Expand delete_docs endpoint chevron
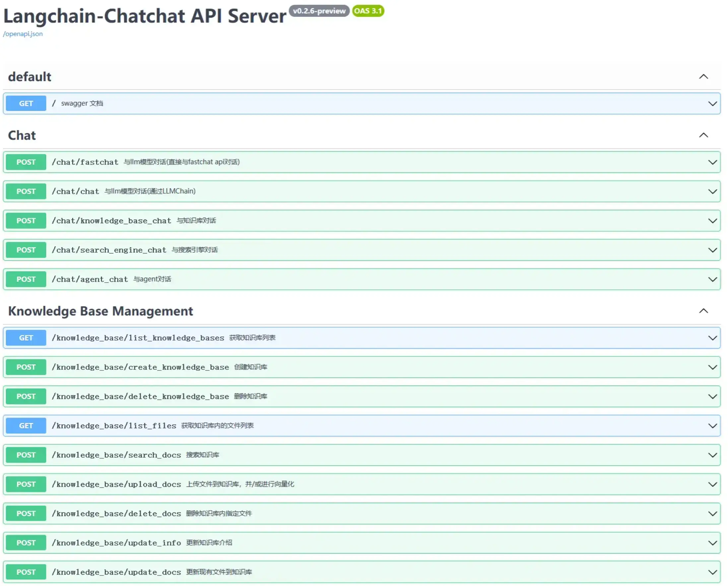The height and width of the screenshot is (586, 728). [712, 514]
